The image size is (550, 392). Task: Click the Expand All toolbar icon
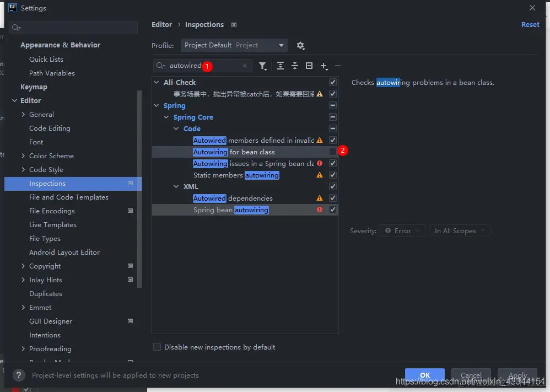281,66
